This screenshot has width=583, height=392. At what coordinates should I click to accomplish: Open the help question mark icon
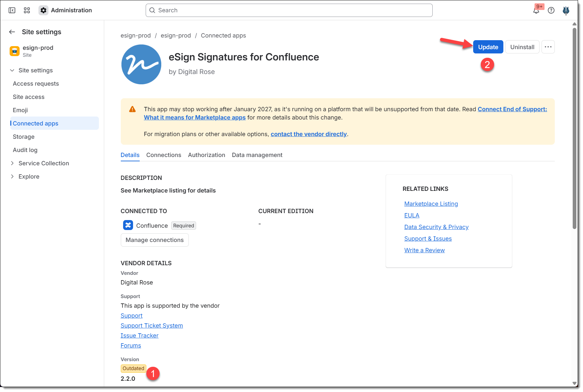click(551, 10)
